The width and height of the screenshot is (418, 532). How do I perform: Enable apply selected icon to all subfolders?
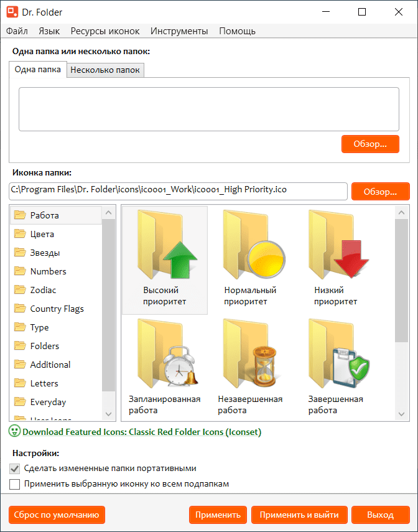point(14,483)
